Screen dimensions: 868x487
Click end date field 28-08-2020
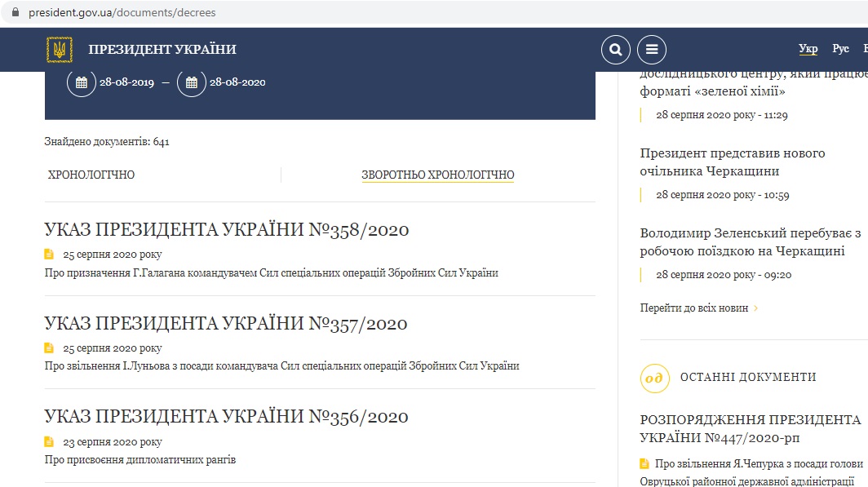(237, 82)
